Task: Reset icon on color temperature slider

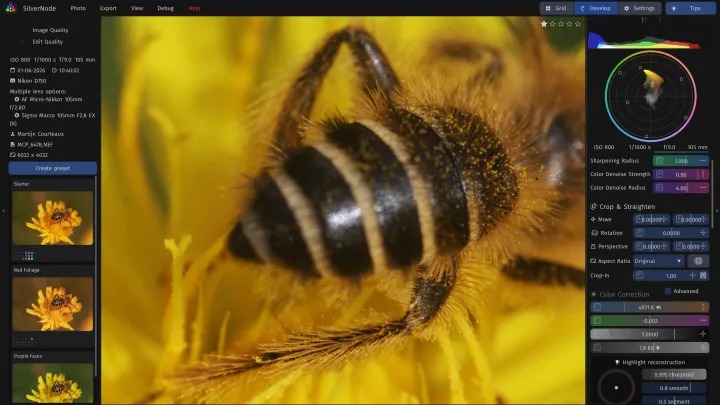Action: click(597, 307)
